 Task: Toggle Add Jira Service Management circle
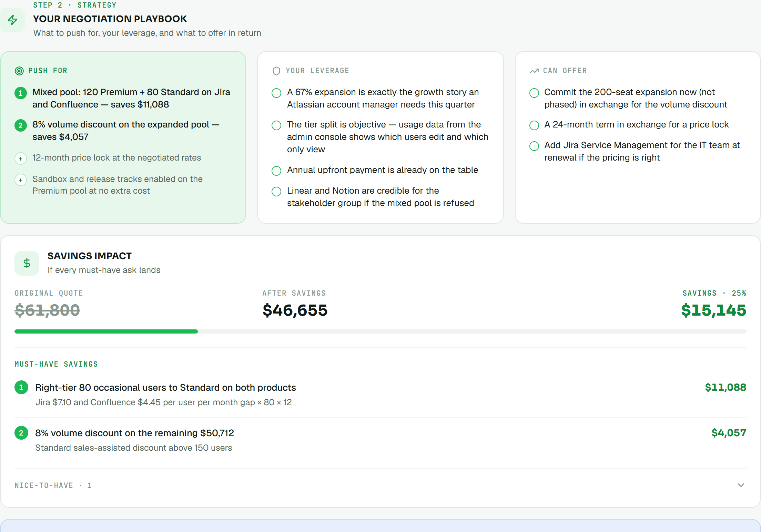click(534, 146)
